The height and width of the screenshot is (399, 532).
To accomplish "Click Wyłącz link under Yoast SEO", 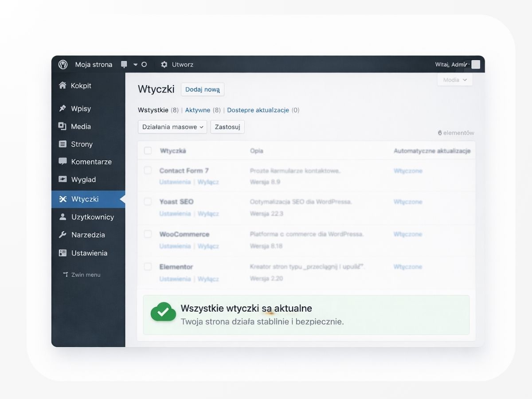I will (208, 214).
